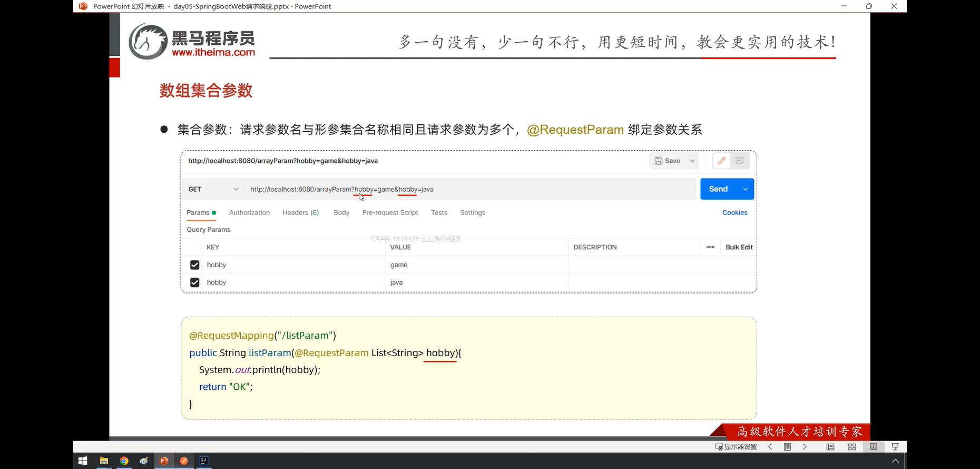Screen dimensions: 980x469
Task: Click the hobby key in java row
Action: point(217,282)
